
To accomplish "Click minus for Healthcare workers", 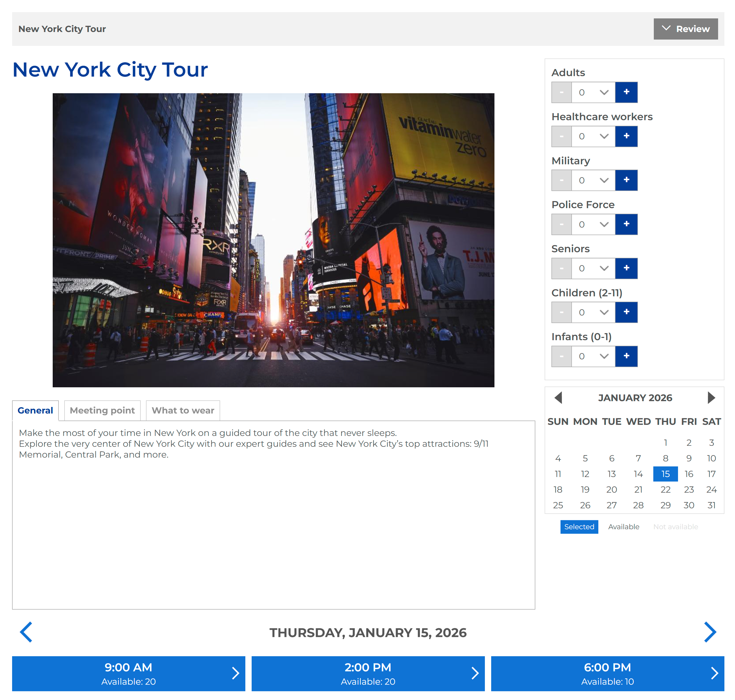I will [x=562, y=136].
